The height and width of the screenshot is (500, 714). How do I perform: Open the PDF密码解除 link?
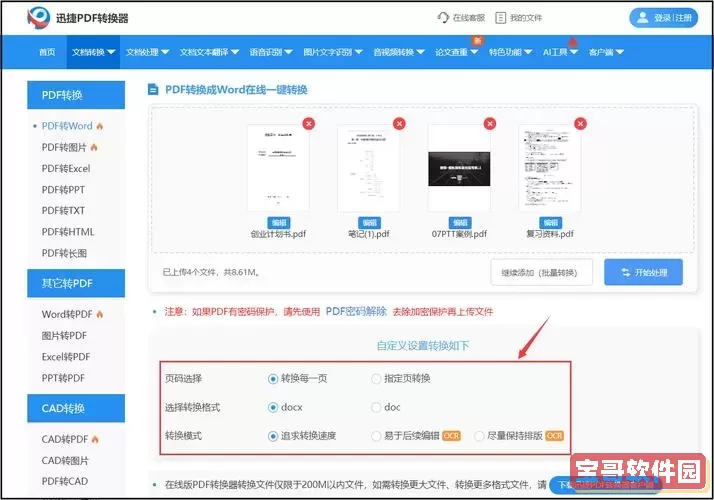tap(356, 311)
